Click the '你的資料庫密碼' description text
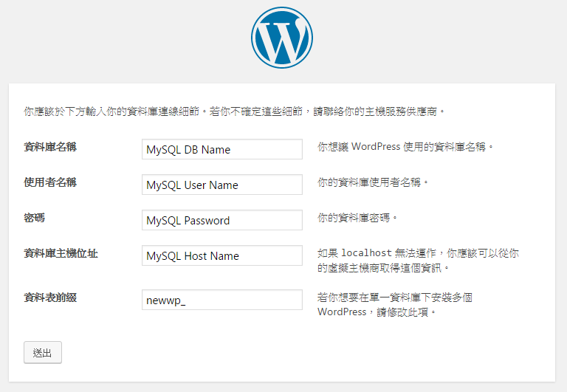This screenshot has width=567, height=392. point(357,218)
